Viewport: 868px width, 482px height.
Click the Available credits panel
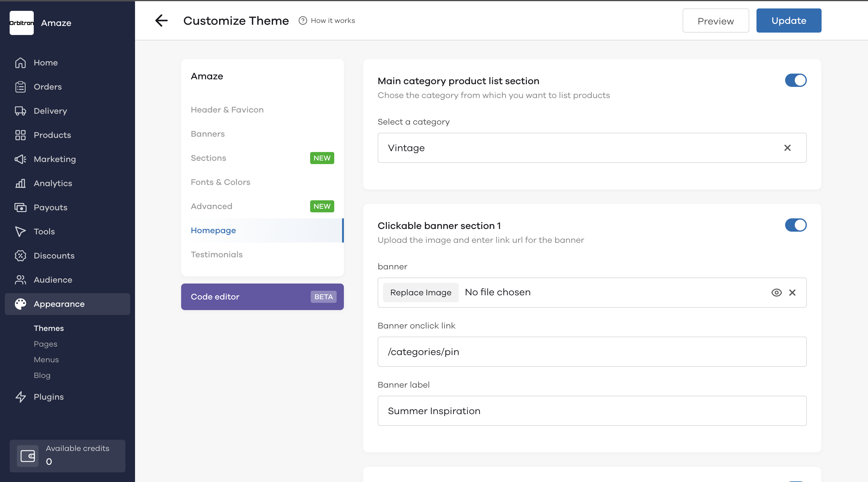[x=68, y=456]
